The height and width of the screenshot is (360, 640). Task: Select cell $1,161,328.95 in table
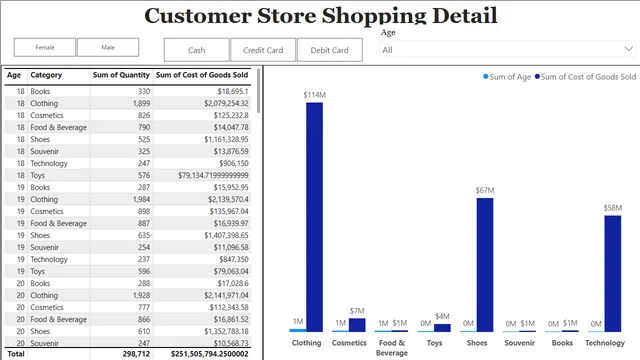tap(226, 139)
